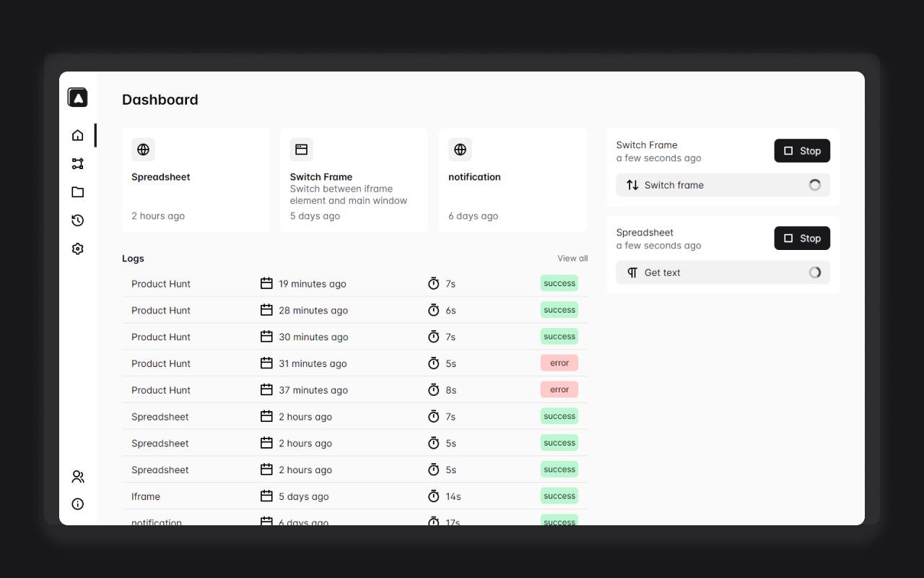
Task: Click calendar icon in 31 minutes ago row
Action: 266,363
